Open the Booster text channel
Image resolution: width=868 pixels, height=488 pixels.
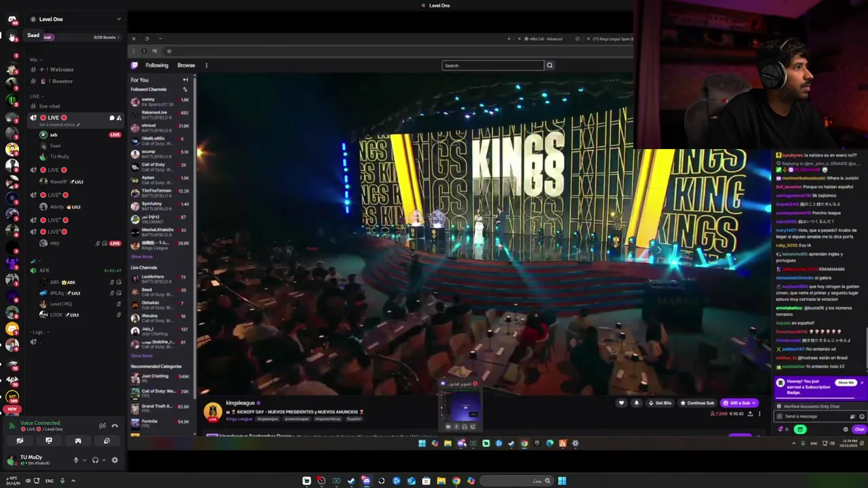tap(62, 81)
